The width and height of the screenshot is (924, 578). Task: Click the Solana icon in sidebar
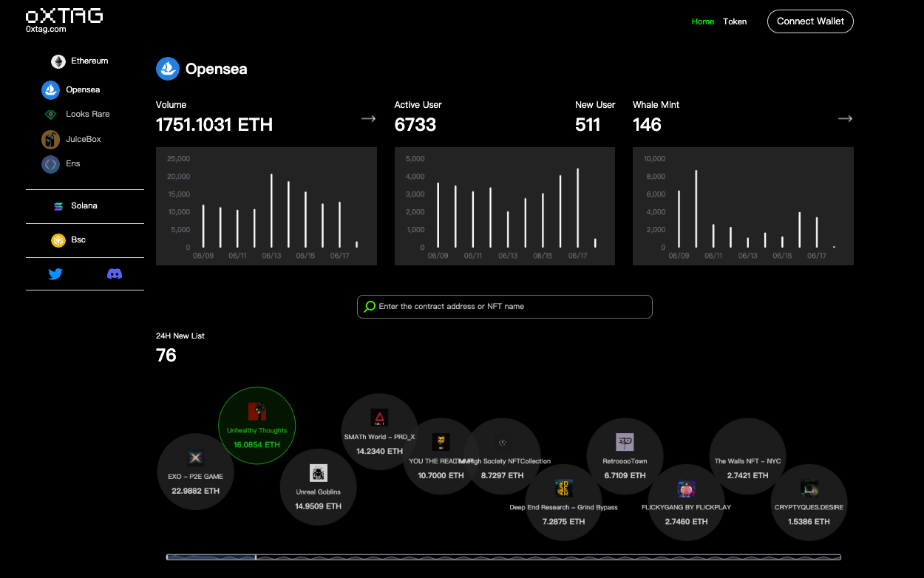click(x=58, y=206)
